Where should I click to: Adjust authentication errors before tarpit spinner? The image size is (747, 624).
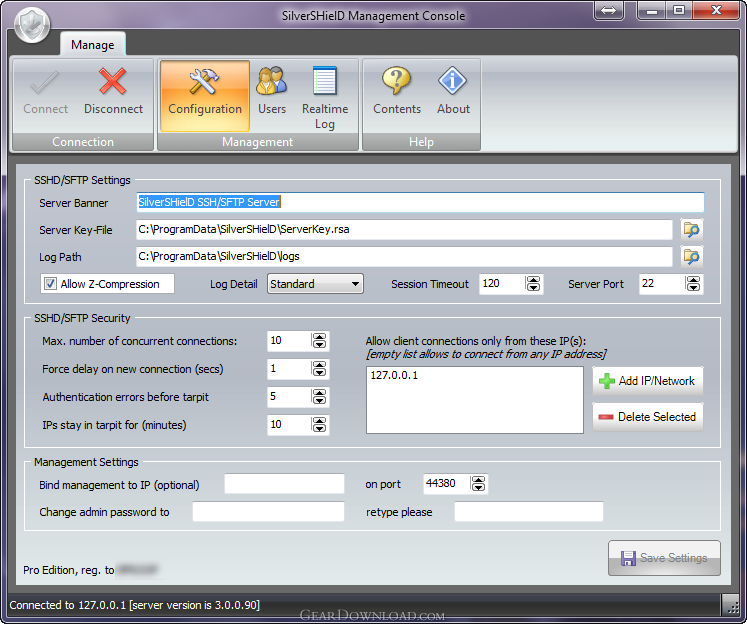319,397
